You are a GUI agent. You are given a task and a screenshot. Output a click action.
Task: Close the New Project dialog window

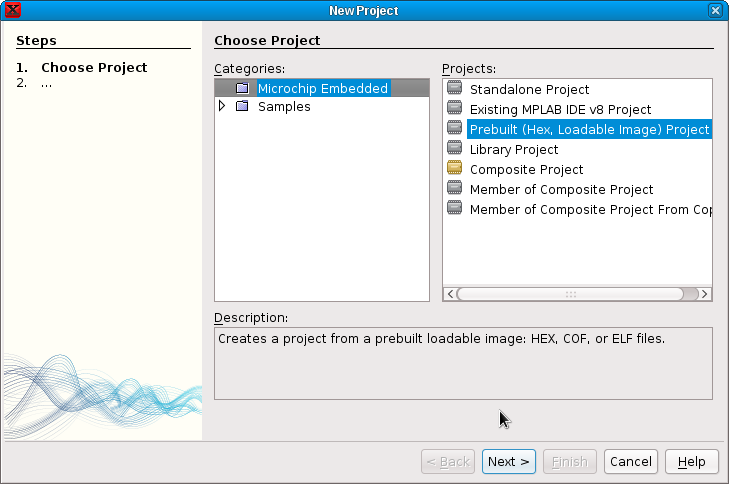pos(715,10)
